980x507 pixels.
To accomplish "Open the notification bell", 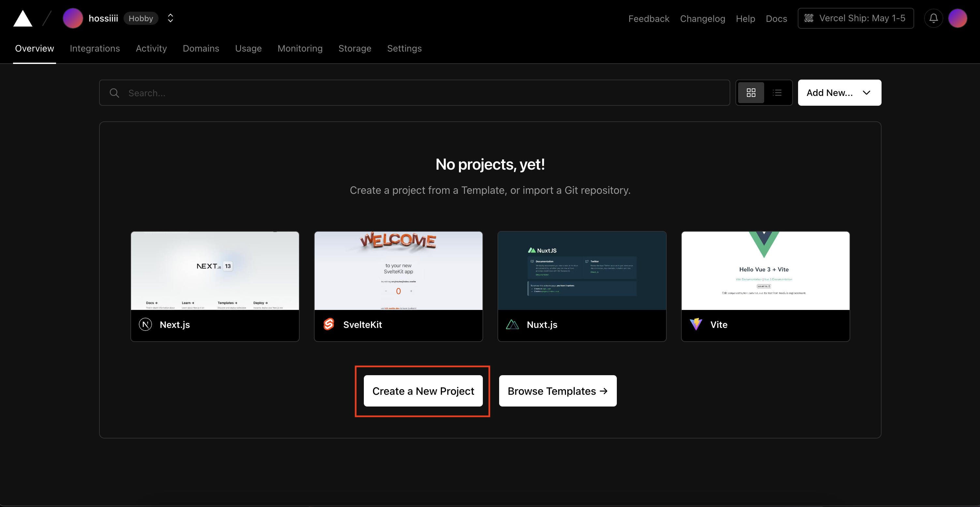I will [x=933, y=18].
